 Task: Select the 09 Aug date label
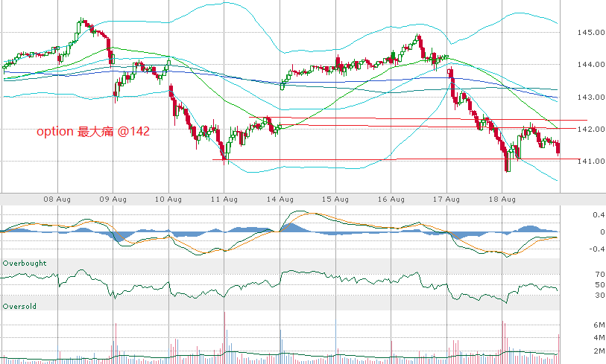113,199
